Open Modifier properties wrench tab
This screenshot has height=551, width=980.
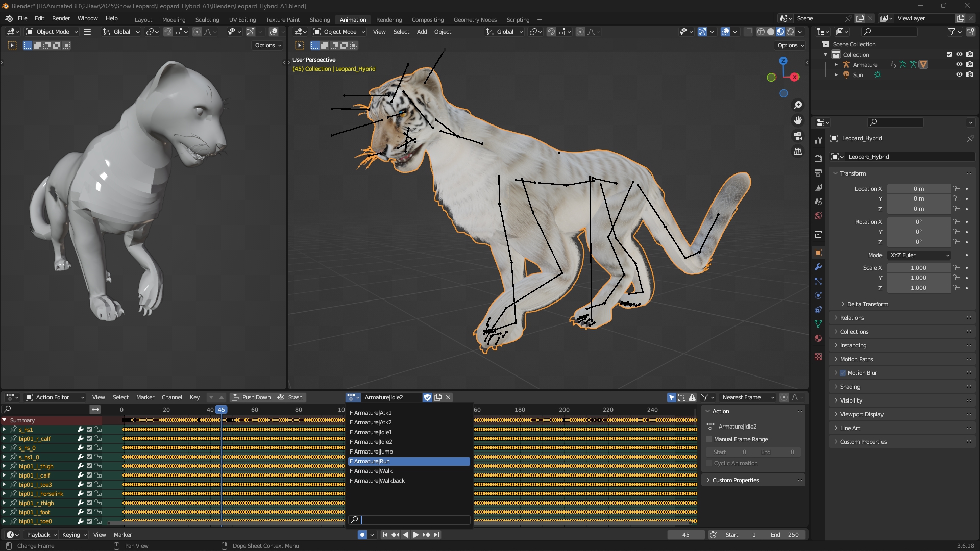pyautogui.click(x=818, y=267)
